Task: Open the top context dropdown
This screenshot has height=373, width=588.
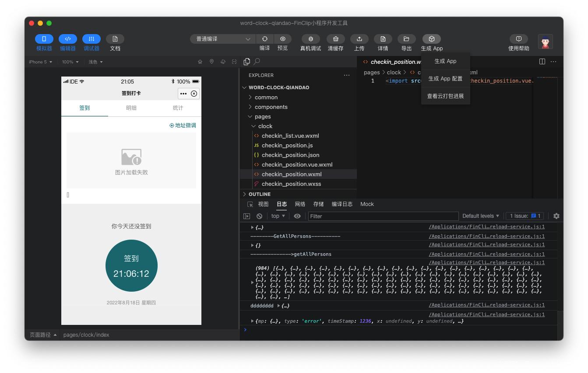Action: [x=278, y=216]
